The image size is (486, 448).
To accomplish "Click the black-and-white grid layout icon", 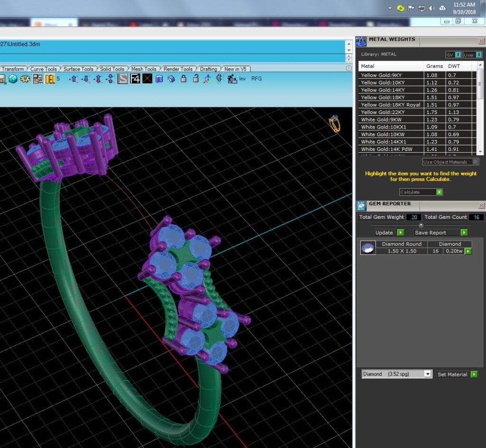I will 38,79.
